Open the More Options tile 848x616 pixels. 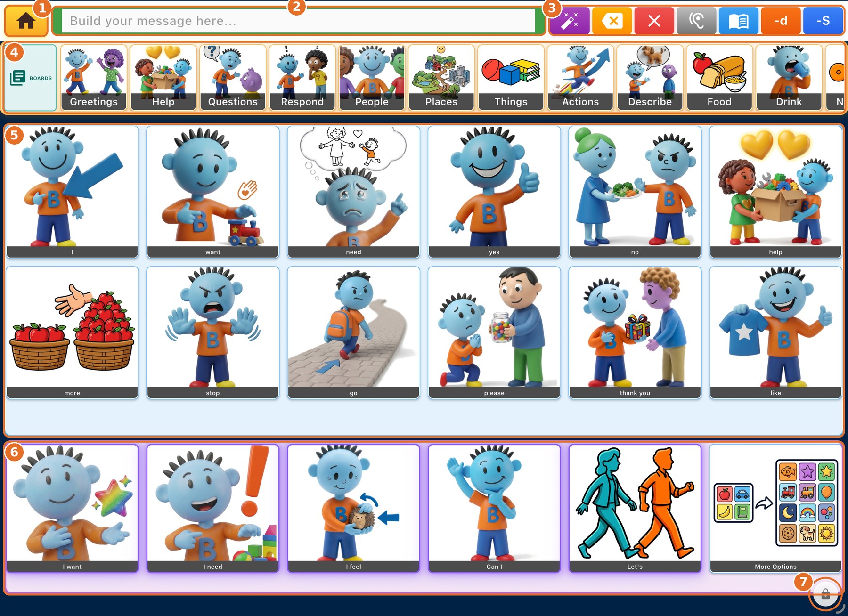coord(775,509)
